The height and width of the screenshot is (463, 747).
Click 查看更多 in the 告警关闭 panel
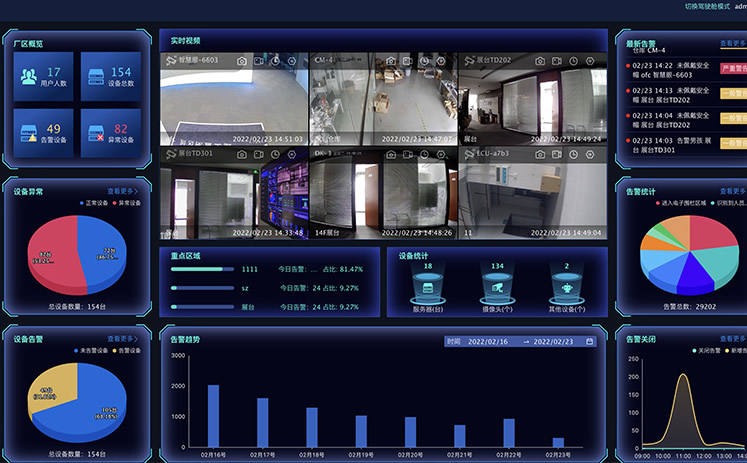click(733, 339)
